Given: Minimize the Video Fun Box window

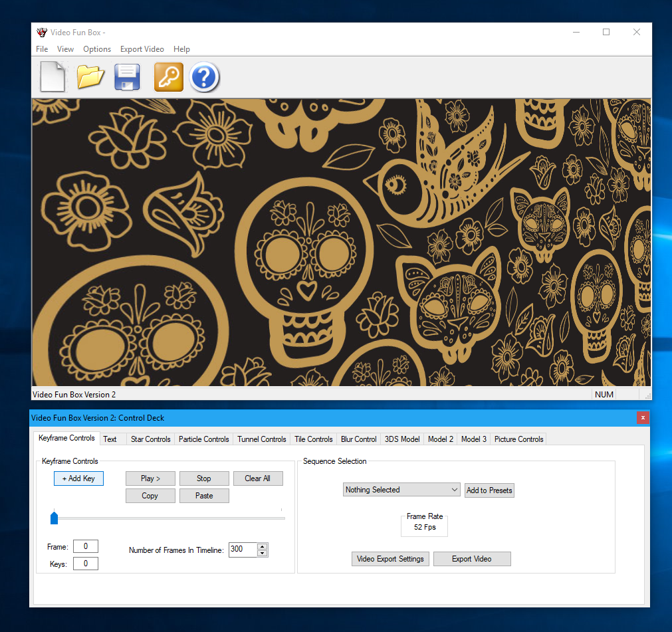Looking at the screenshot, I should coord(576,32).
